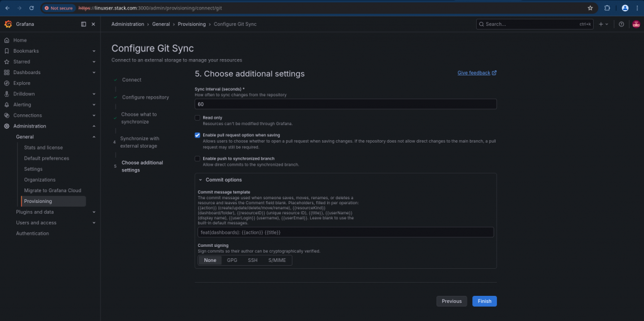Image resolution: width=644 pixels, height=321 pixels.
Task: Click the browser forward arrow
Action: pyautogui.click(x=19, y=8)
